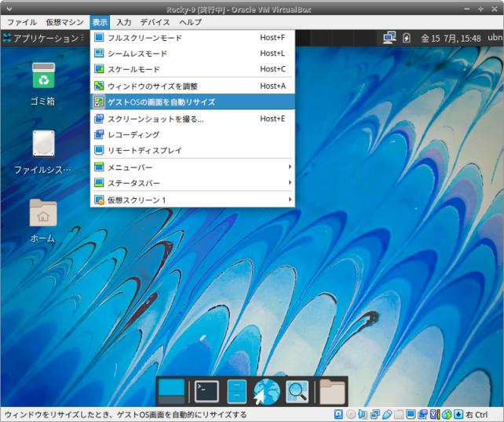Open the 入力 menu
The width and height of the screenshot is (504, 422).
[124, 22]
